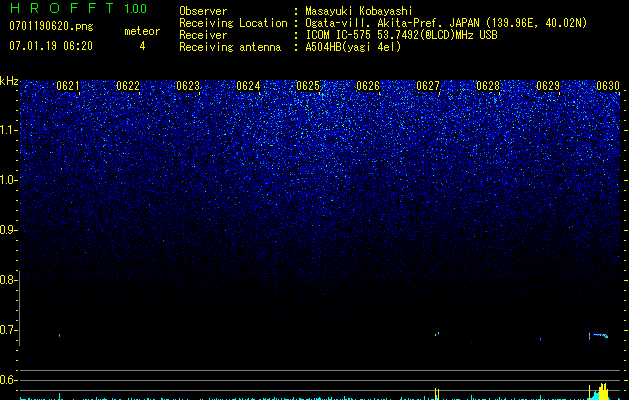Viewport: 629px width, 400px height.
Task: Click the 0622 time marker
Action: (128, 86)
